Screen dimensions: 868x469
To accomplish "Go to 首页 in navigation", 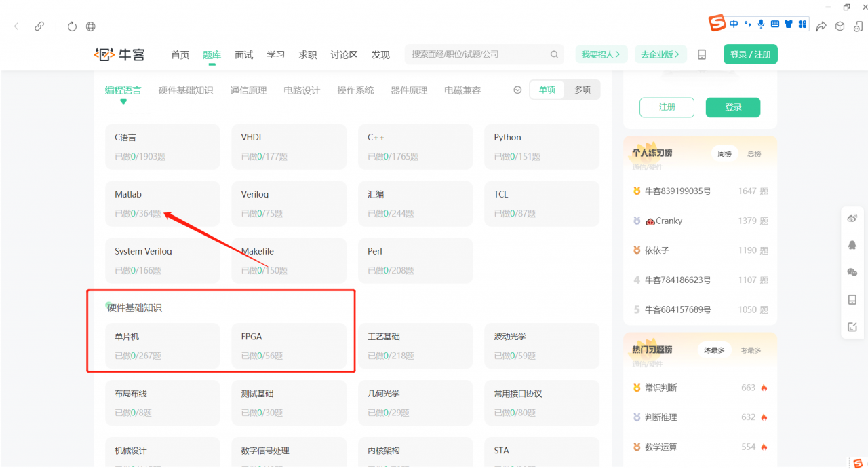I will pyautogui.click(x=180, y=55).
